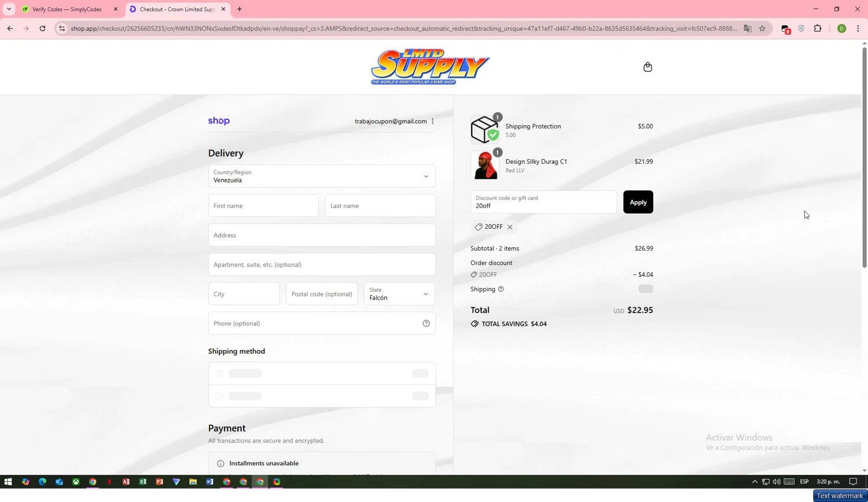Image resolution: width=868 pixels, height=502 pixels.
Task: Open the Country/Region dropdown
Action: point(322,176)
